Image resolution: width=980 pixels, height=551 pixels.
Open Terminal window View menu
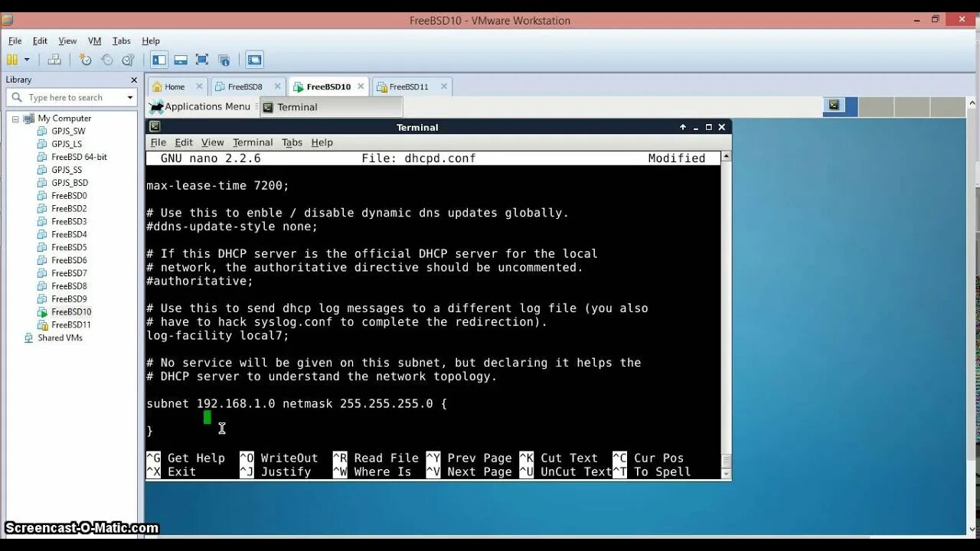(212, 142)
